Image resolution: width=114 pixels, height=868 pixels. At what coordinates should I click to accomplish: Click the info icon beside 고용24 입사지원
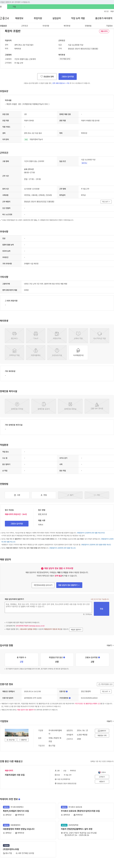[99, 657]
